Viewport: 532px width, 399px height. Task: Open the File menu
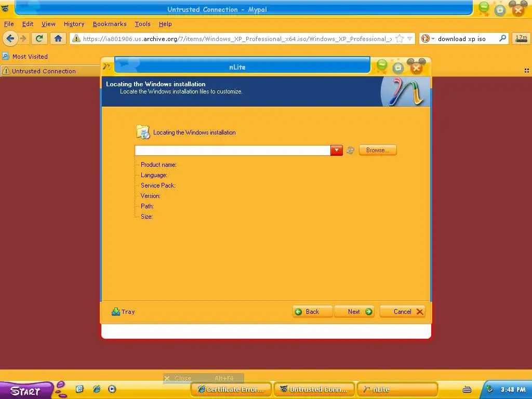pyautogui.click(x=9, y=24)
